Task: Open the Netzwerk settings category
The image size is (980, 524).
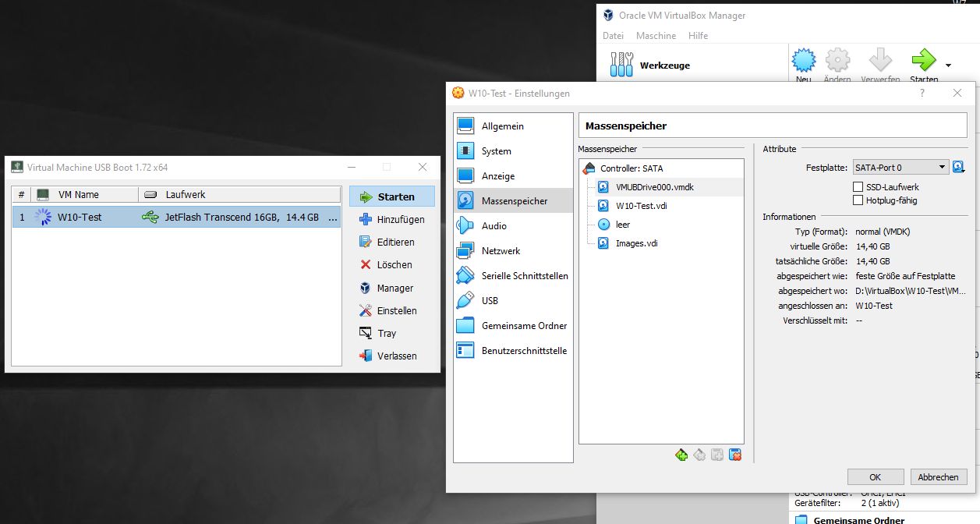Action: 513,250
